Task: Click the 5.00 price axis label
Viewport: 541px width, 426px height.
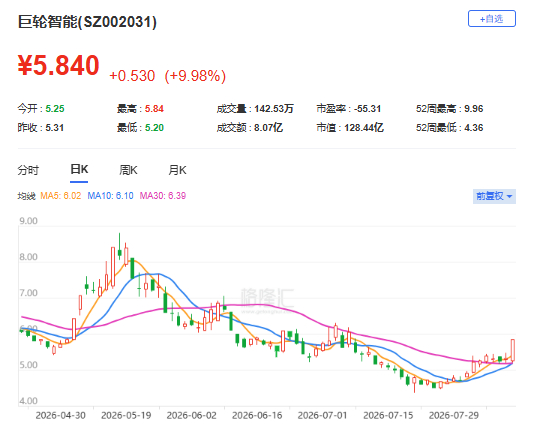Action: pos(28,365)
